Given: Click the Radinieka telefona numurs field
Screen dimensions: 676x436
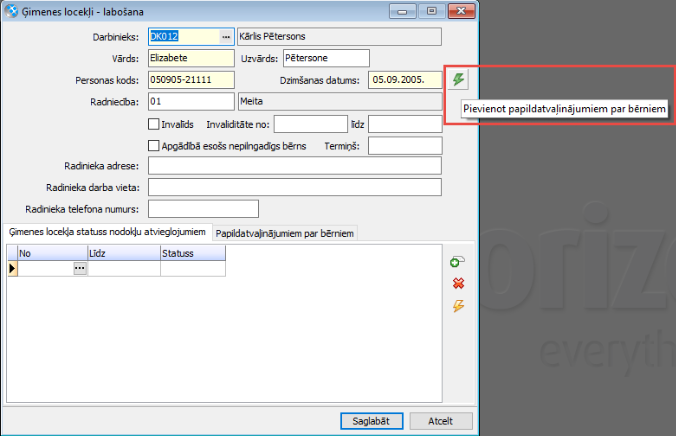Looking at the screenshot, I should pos(203,209).
